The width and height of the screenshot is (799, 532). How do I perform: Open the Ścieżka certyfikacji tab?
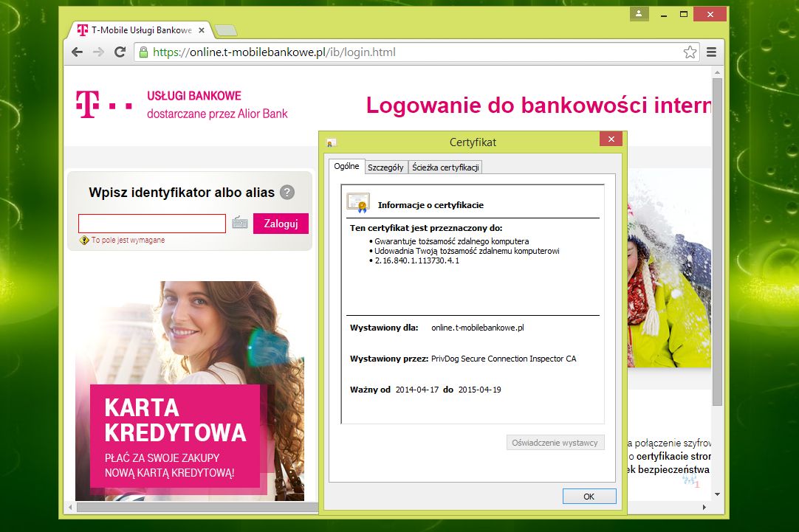tap(445, 167)
